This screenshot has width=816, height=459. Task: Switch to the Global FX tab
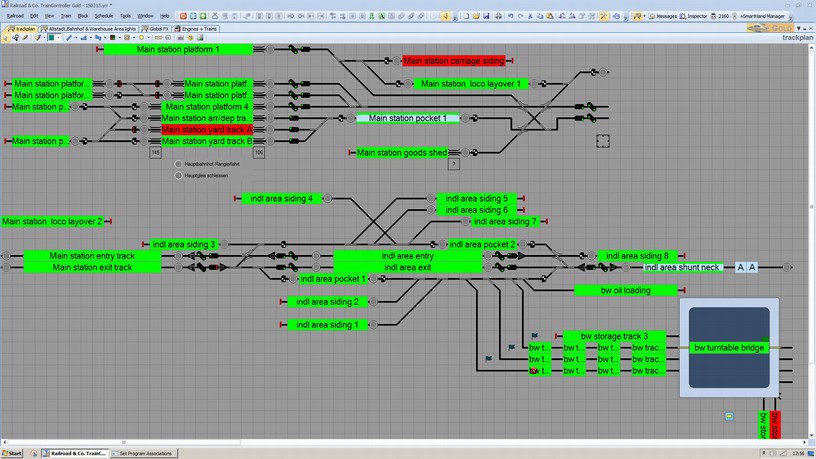pyautogui.click(x=156, y=29)
